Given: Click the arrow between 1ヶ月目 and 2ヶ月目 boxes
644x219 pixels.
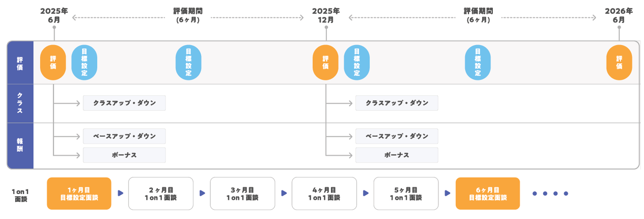Looking at the screenshot, I should pyautogui.click(x=120, y=193).
